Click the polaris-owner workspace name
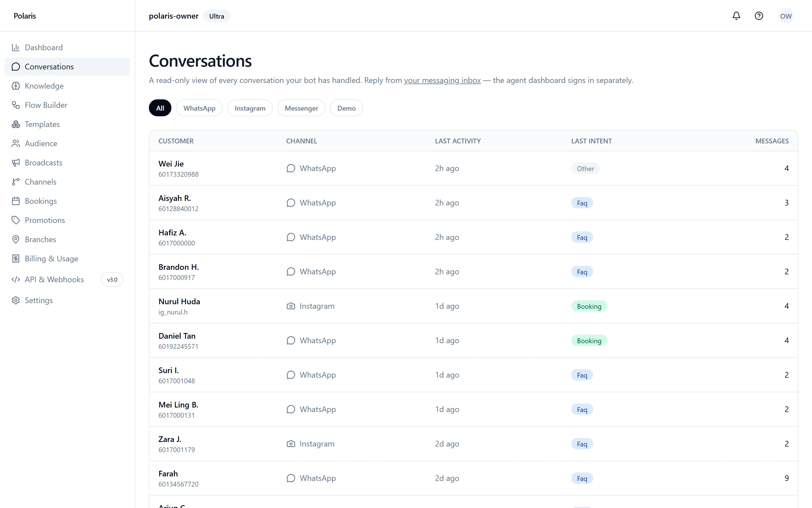 coord(173,16)
